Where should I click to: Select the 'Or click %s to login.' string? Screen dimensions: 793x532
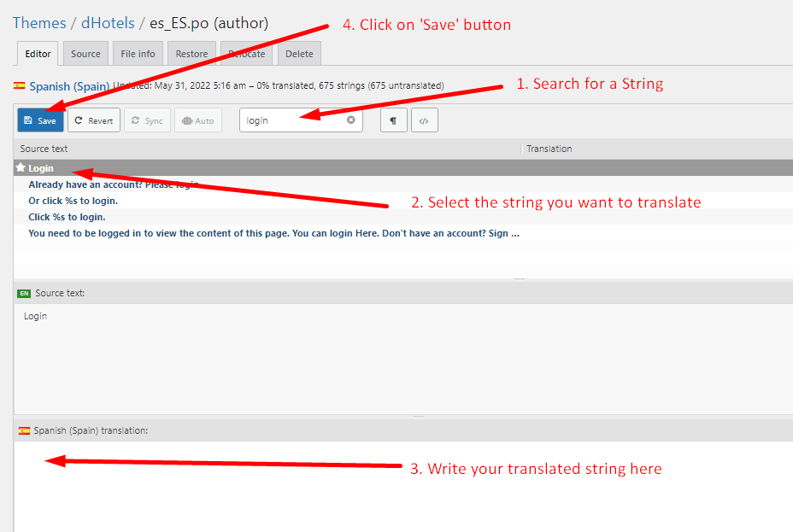pos(73,201)
